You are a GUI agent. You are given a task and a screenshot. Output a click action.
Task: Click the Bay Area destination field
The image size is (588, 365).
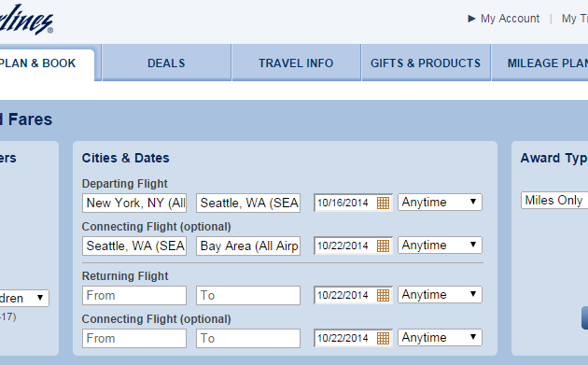248,246
